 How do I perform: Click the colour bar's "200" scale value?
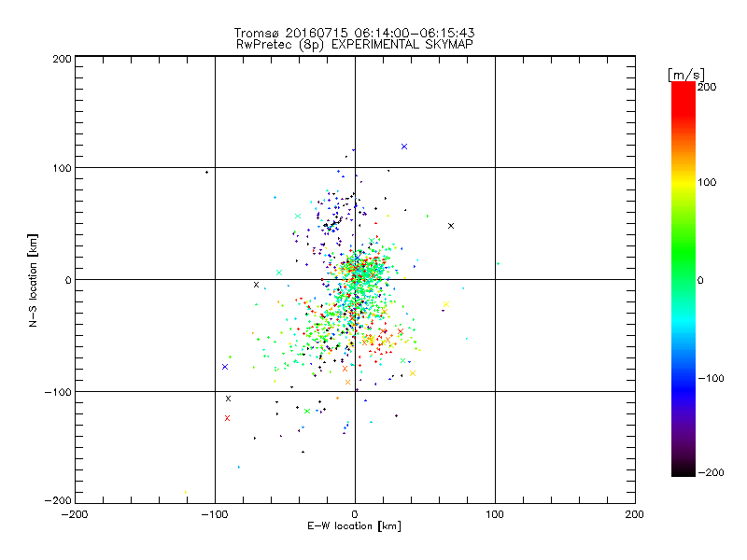pos(707,87)
